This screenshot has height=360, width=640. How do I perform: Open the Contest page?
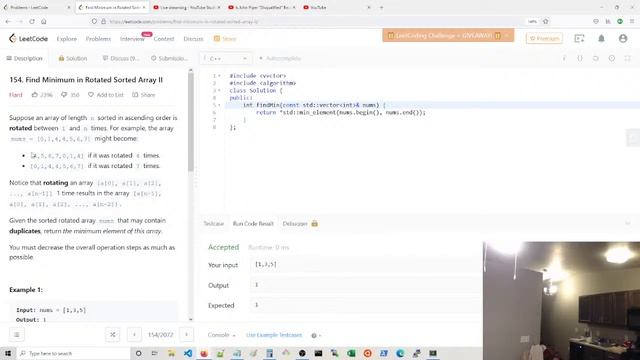click(164, 39)
